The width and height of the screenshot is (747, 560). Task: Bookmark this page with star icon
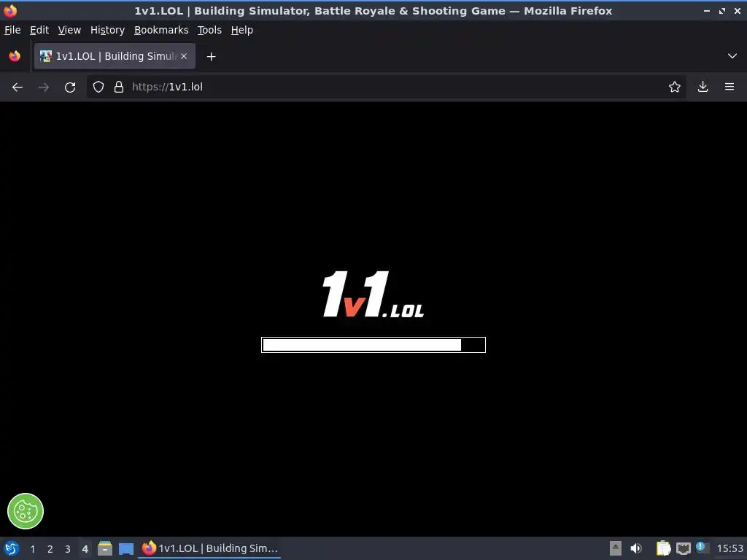pyautogui.click(x=675, y=87)
